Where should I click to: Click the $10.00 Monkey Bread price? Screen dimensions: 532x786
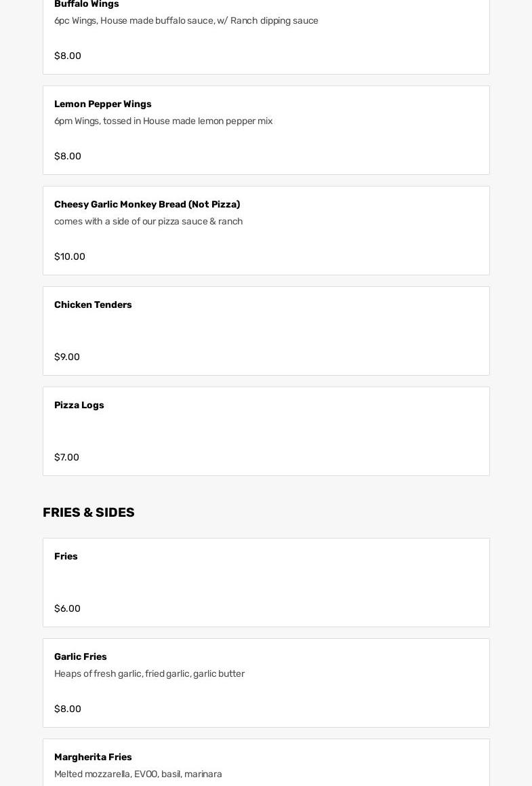point(70,256)
